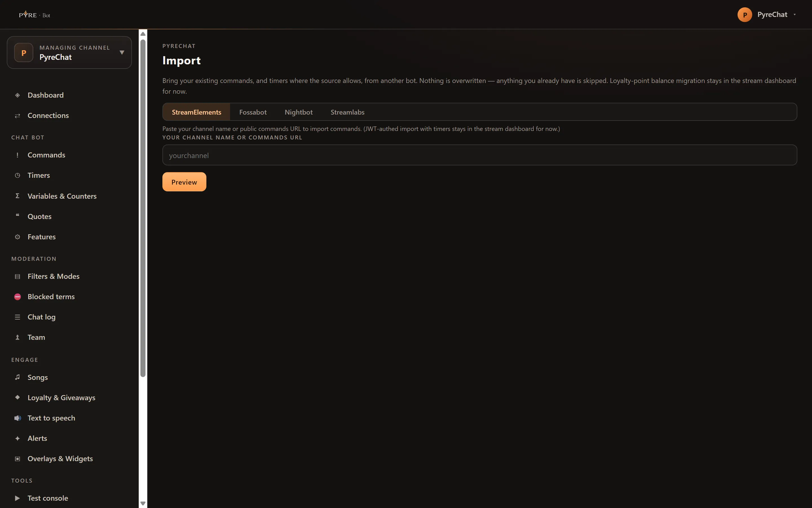
Task: Click the PyreChat avatar in the top bar
Action: coord(745,15)
